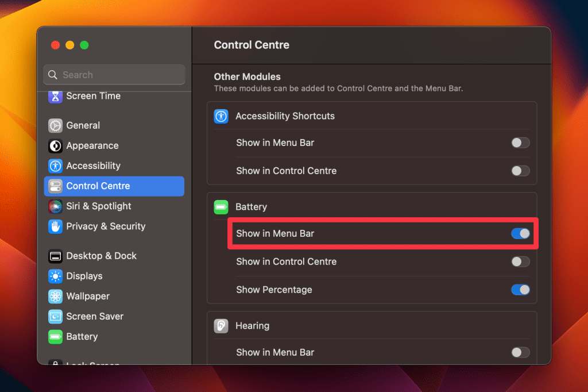Click the General gear icon in sidebar
The image size is (588, 392).
pos(55,125)
